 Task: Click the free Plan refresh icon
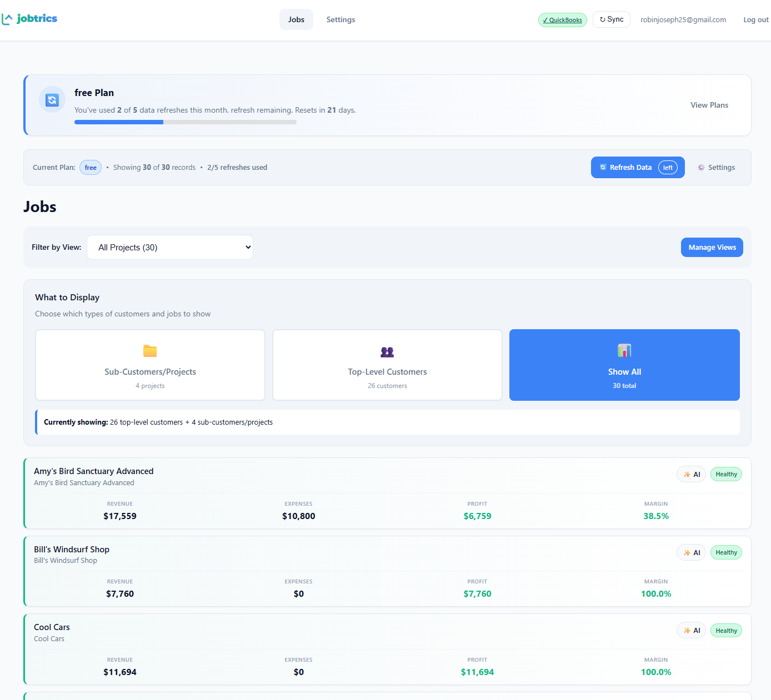tap(52, 100)
